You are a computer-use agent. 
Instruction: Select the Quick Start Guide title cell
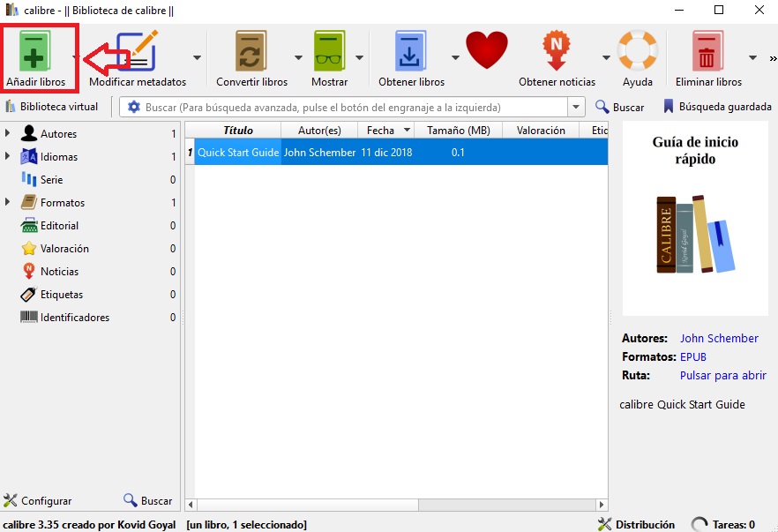238,153
